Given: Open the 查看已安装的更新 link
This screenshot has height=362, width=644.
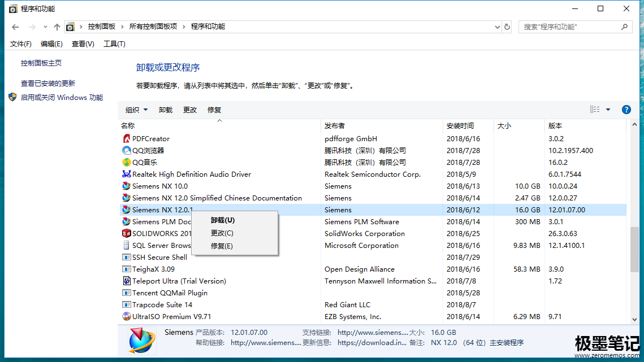Looking at the screenshot, I should pos(48,84).
